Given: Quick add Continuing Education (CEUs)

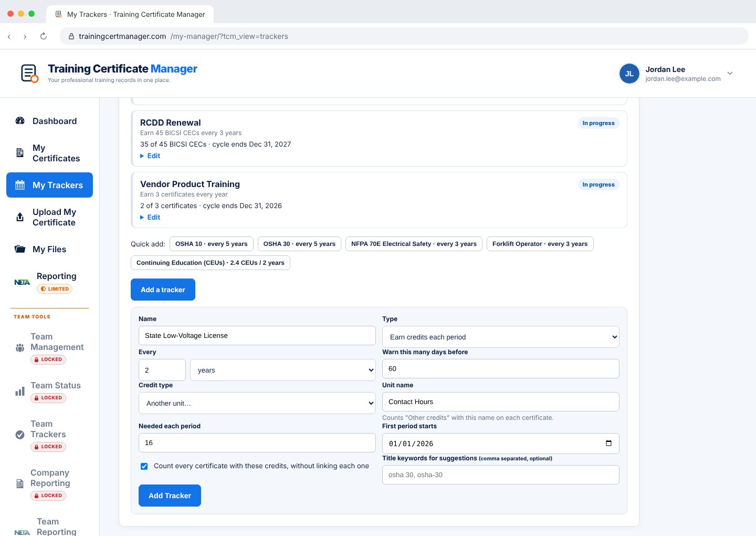Looking at the screenshot, I should tap(211, 263).
